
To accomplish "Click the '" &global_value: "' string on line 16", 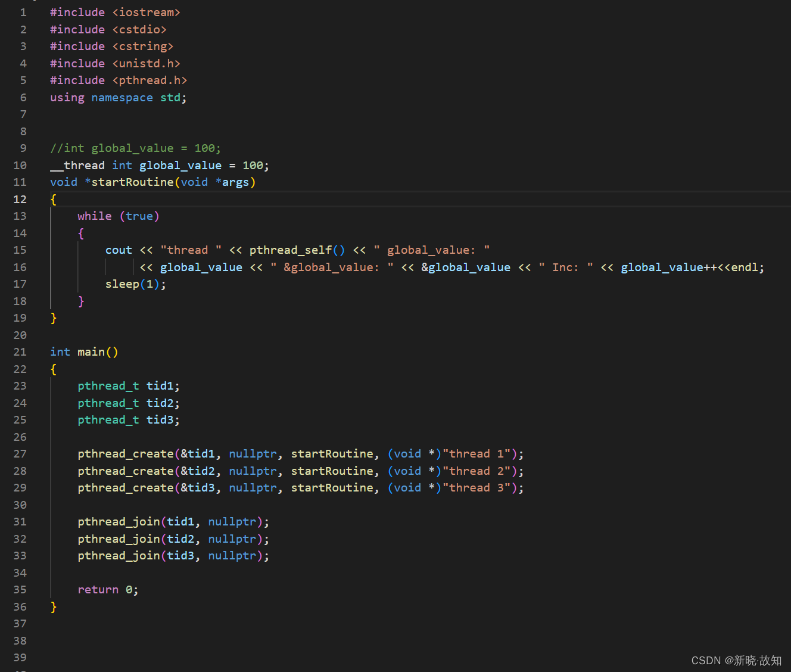I will pos(332,267).
